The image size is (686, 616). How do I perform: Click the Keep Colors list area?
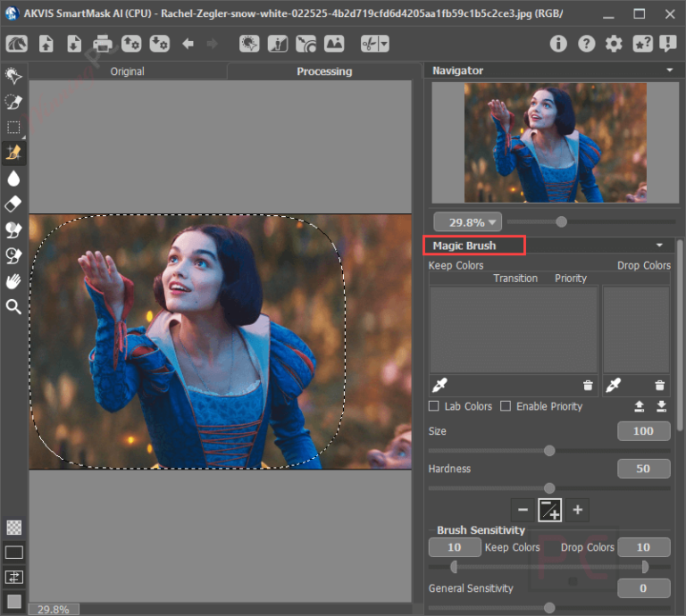coord(514,329)
